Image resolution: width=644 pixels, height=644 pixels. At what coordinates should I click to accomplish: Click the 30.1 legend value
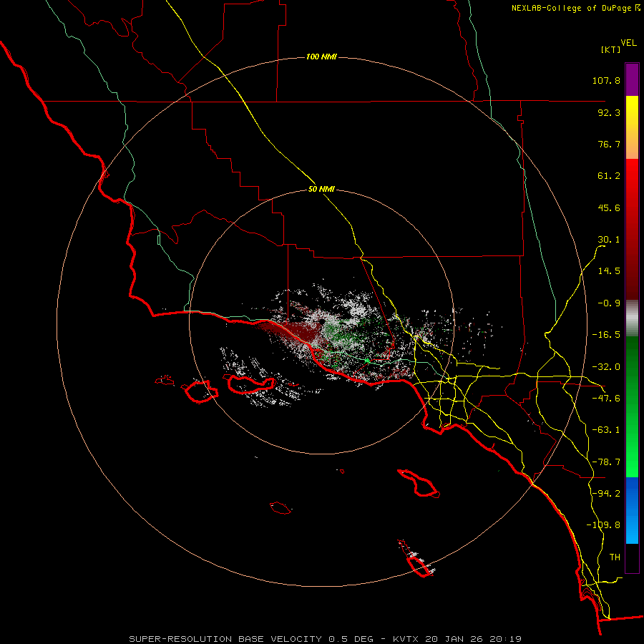(x=609, y=240)
